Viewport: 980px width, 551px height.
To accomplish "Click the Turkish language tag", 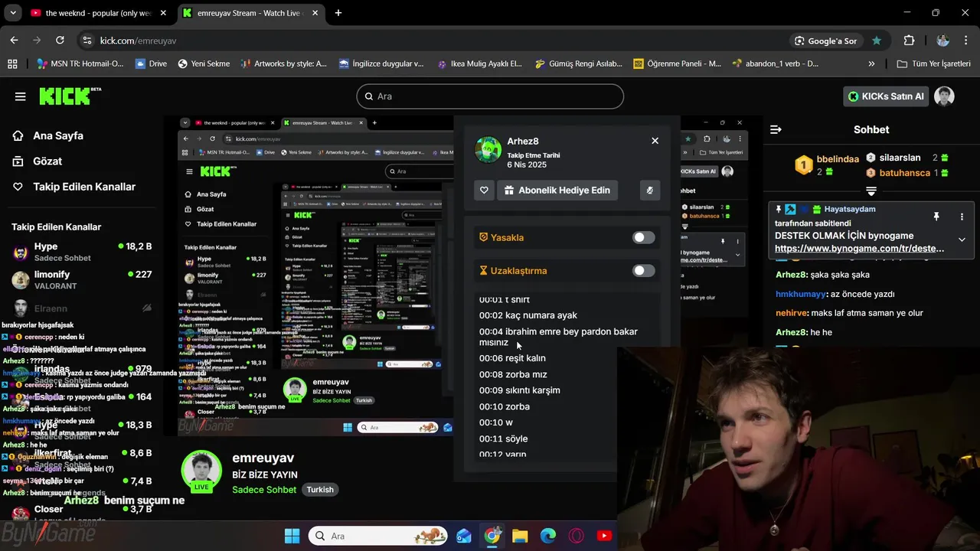I will pos(320,490).
